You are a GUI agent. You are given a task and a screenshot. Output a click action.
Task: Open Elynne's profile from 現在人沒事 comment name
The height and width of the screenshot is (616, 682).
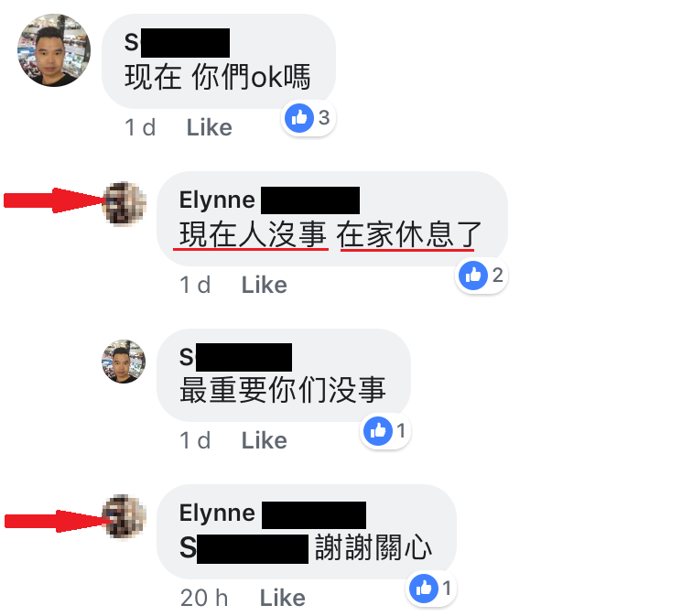click(x=269, y=200)
